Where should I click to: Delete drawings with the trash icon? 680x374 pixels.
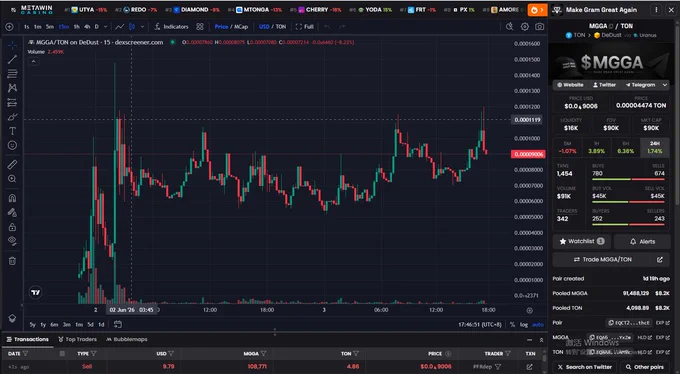coord(12,261)
